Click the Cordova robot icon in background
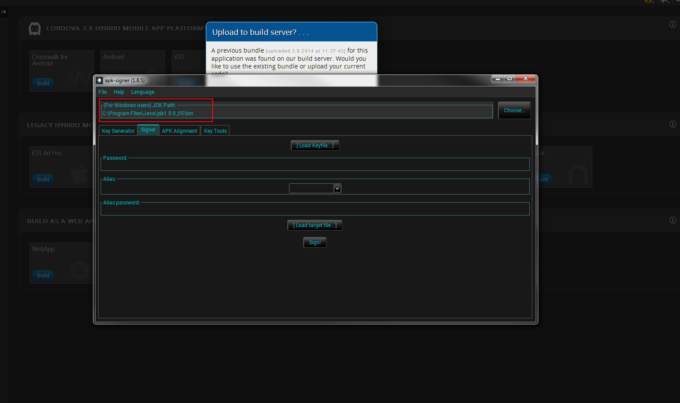680x403 pixels. click(35, 29)
